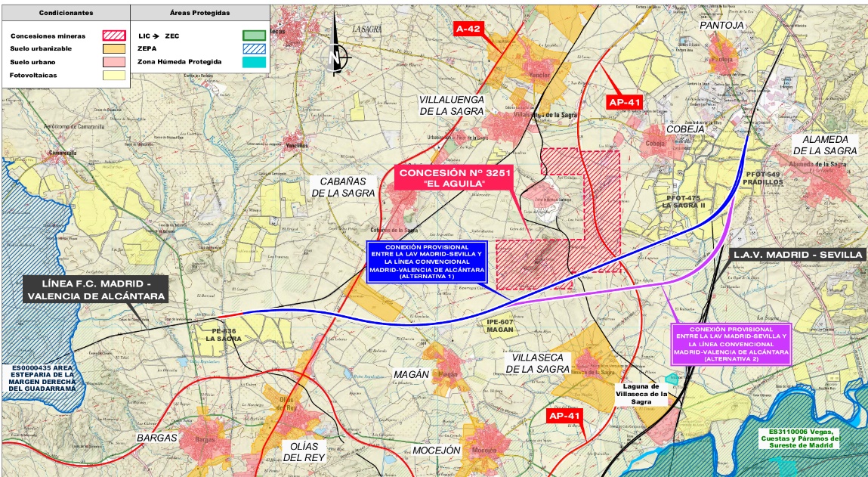
Task: Click the ES3110006 Vegas, Cuestas y Páramos label
Action: (800, 438)
